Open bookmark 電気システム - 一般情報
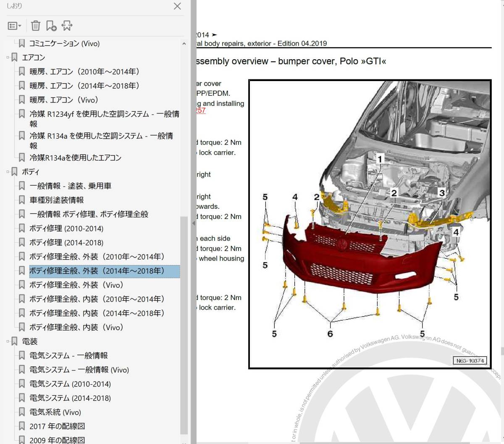The height and width of the screenshot is (444, 504). tap(68, 356)
